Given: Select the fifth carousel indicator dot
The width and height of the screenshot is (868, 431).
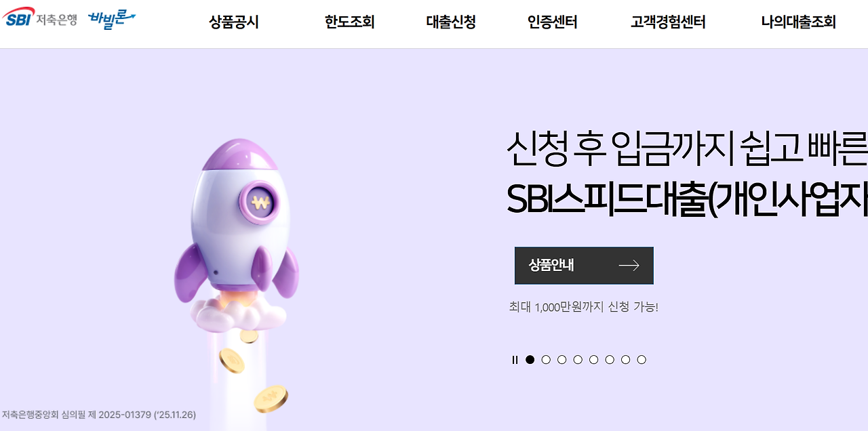Looking at the screenshot, I should pos(594,360).
